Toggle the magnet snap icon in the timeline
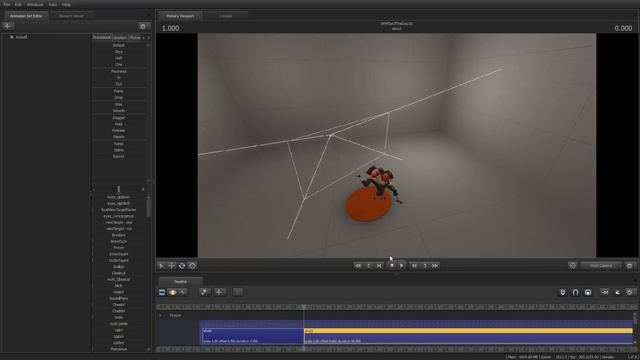 coord(576,292)
